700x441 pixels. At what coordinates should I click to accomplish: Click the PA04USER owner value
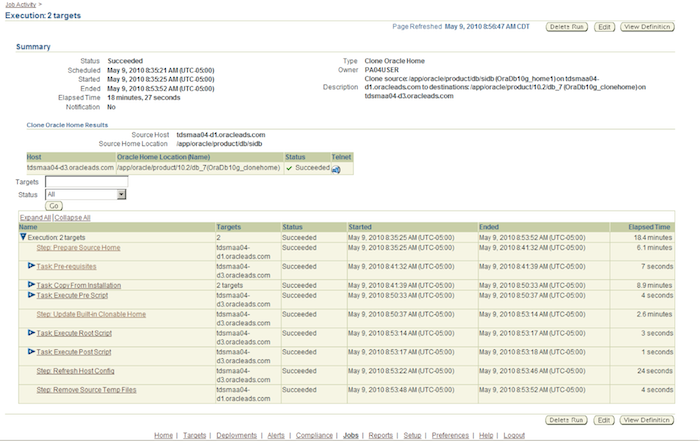[x=382, y=70]
